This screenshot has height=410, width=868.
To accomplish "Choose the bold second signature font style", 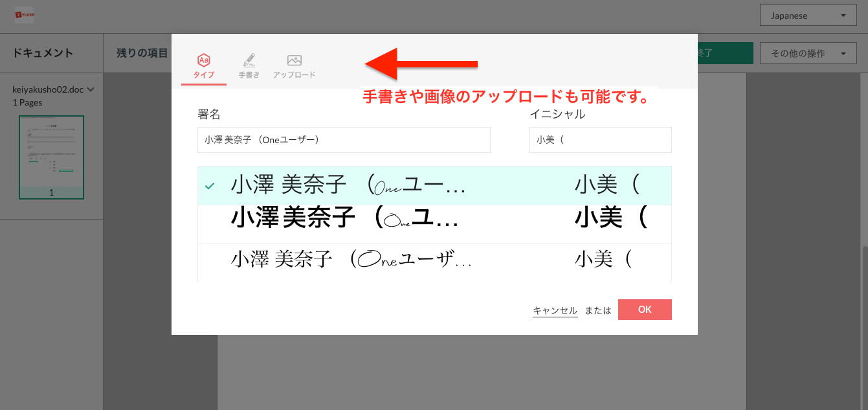I will tap(434, 225).
